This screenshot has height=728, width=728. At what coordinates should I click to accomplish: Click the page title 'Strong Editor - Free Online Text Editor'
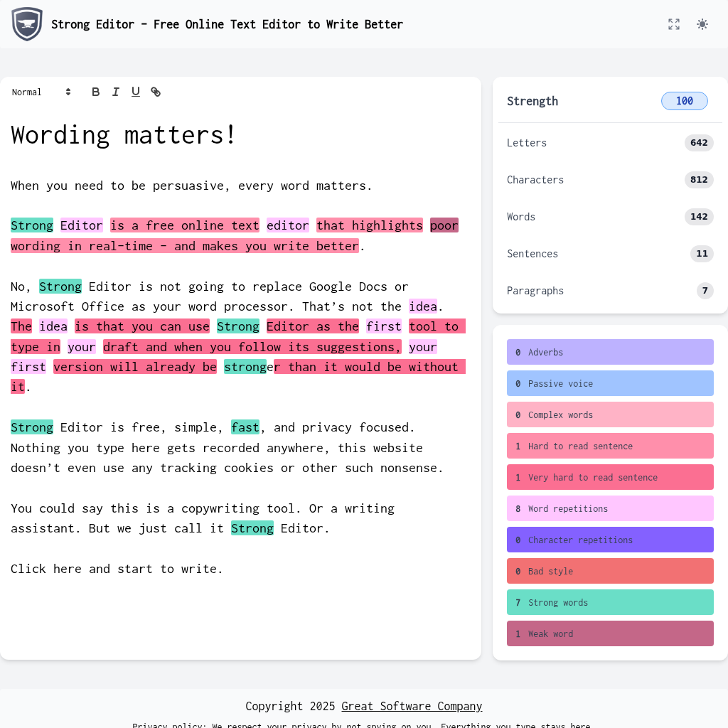pyautogui.click(x=227, y=24)
